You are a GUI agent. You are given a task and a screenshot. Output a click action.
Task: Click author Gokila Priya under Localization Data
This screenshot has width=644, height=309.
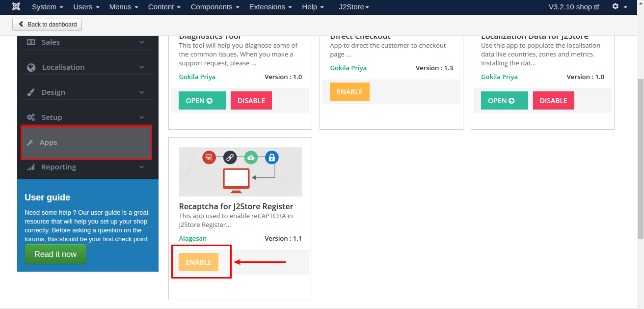click(x=499, y=77)
